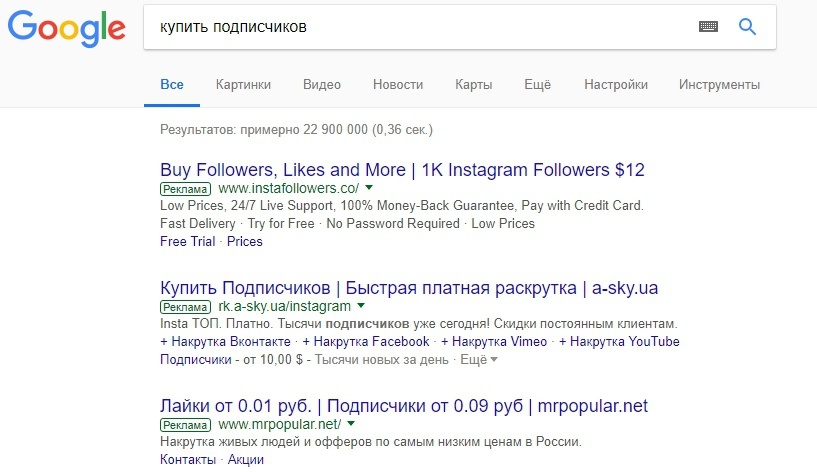Expand arrow next to www.mrpopular.net
Screen dimensions: 817x472
point(351,424)
